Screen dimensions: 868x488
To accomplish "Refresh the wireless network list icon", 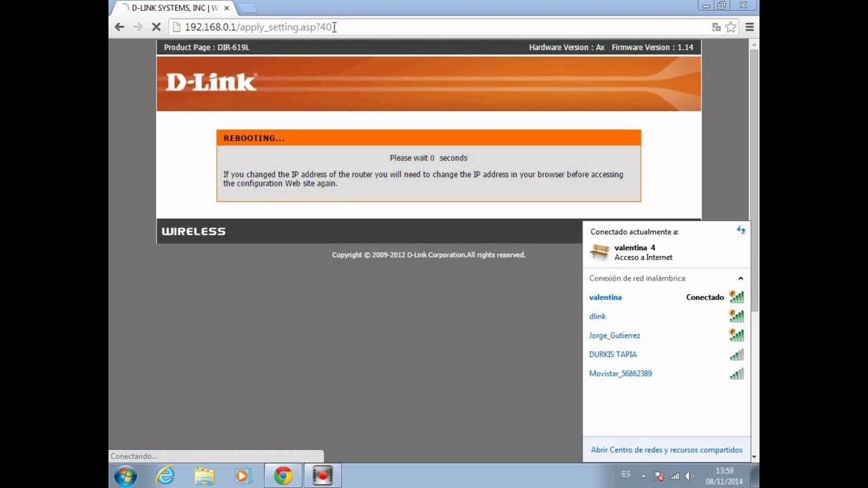I will point(741,230).
